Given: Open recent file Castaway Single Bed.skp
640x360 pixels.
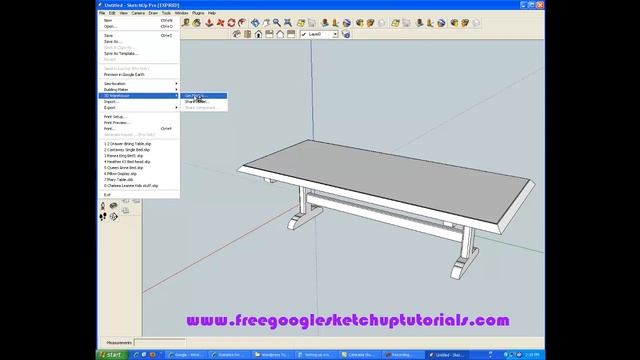Looking at the screenshot, I should [139, 150].
